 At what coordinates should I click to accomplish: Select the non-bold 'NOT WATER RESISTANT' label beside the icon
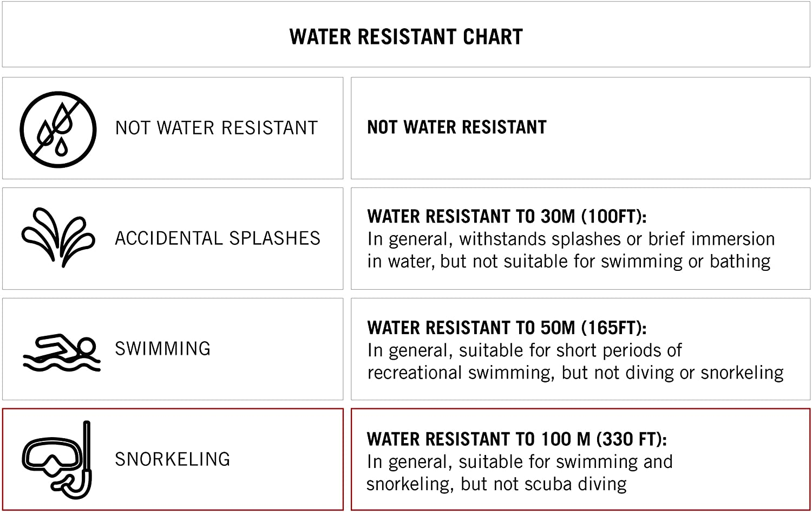tap(217, 128)
